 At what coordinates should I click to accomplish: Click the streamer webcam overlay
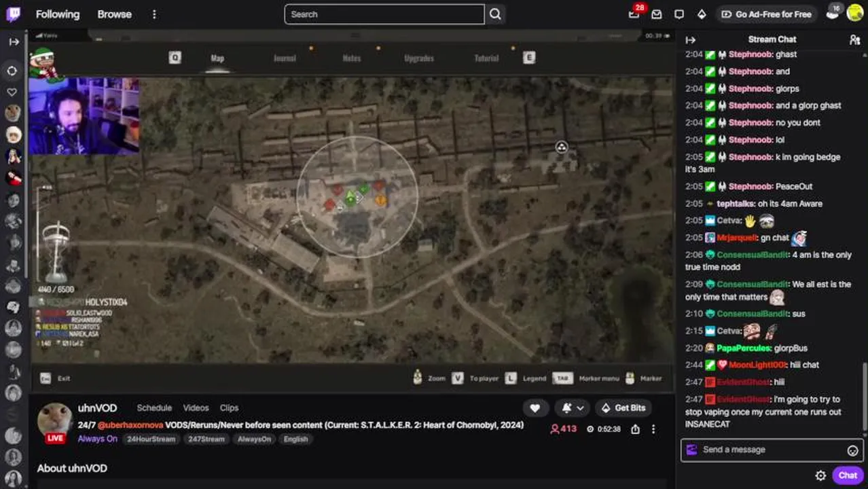click(84, 115)
